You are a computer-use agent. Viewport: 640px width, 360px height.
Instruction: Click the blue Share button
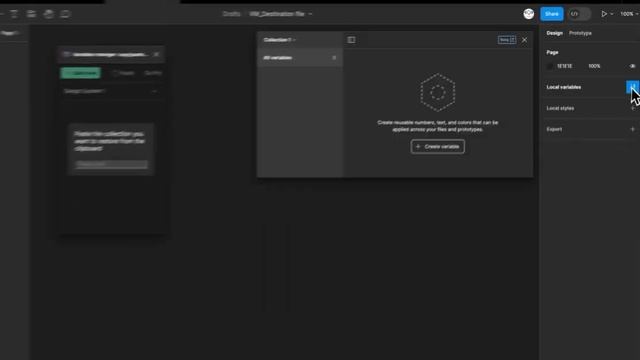pyautogui.click(x=551, y=14)
